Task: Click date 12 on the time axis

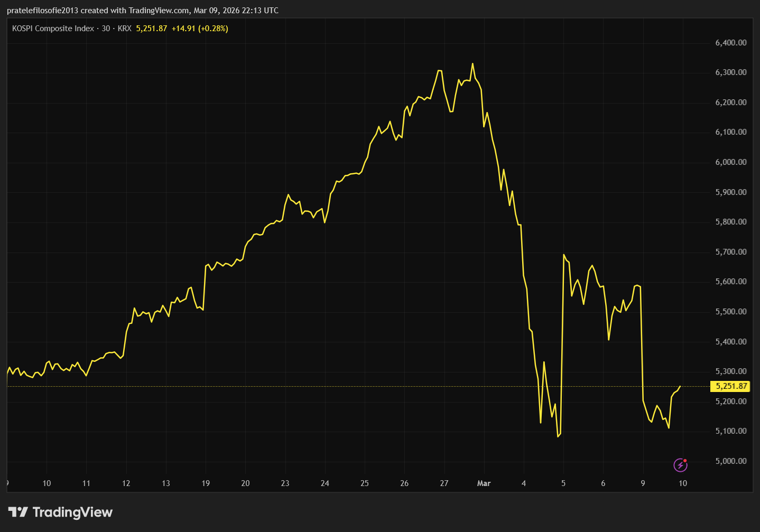Action: 126,483
